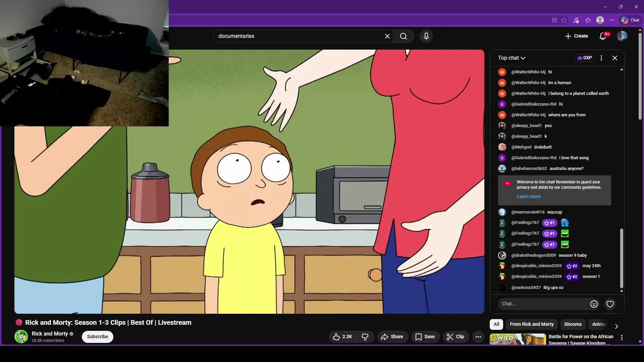644x362 pixels.
Task: Open Rick and Morty channel name link
Action: 50,334
